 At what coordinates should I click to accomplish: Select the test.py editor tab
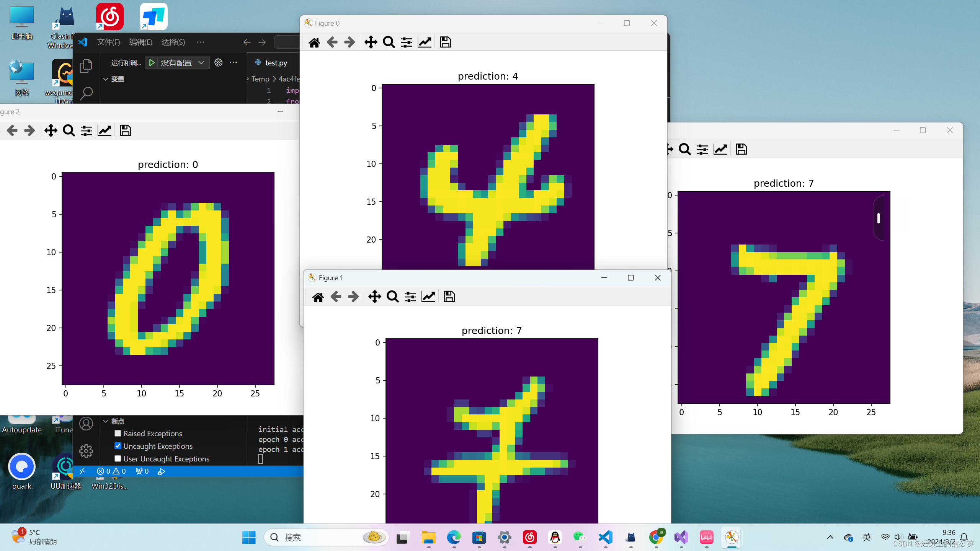[x=276, y=62]
